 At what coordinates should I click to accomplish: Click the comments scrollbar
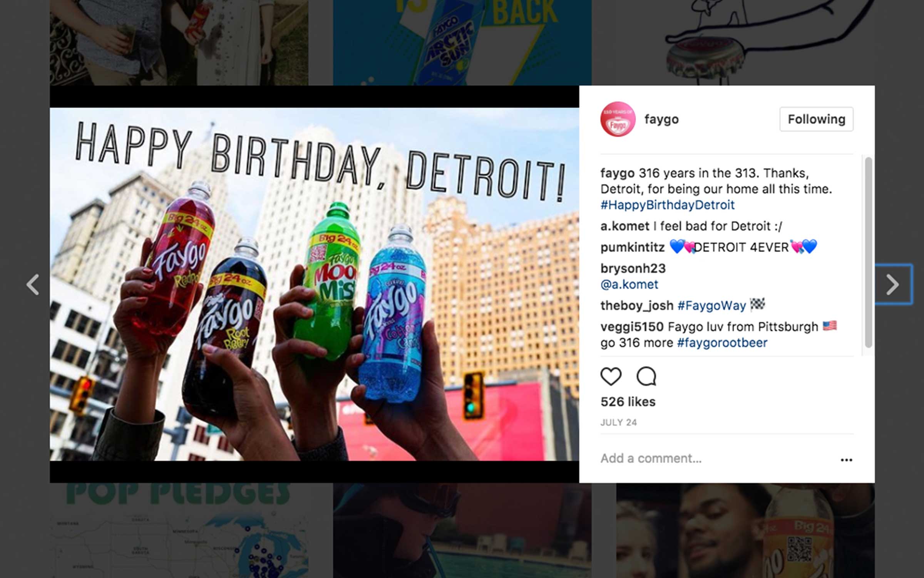[868, 252]
